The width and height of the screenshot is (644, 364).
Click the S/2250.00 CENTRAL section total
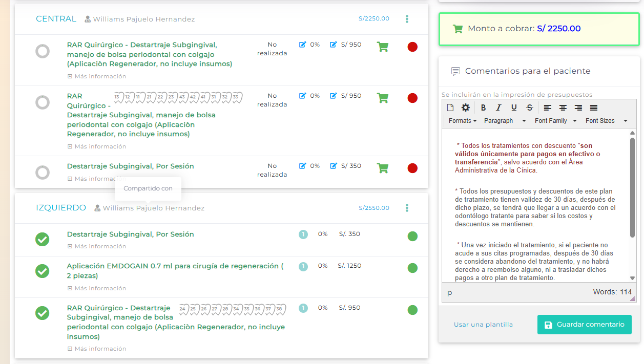(374, 19)
